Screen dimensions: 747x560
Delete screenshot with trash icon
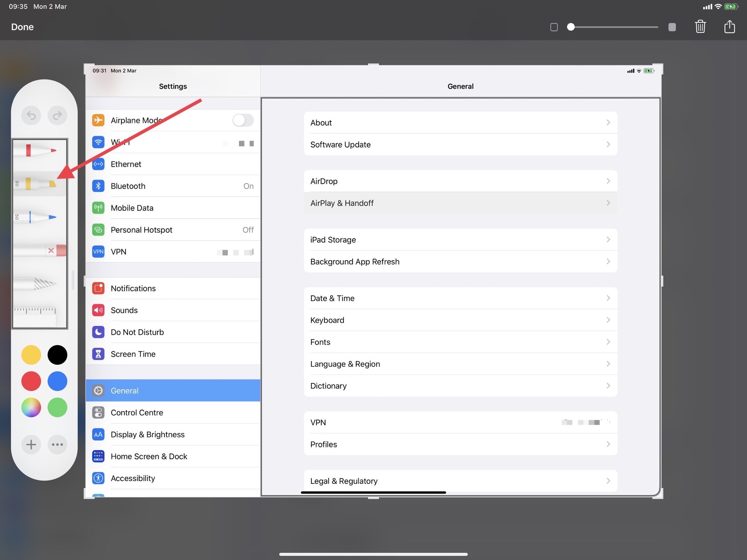(x=700, y=27)
